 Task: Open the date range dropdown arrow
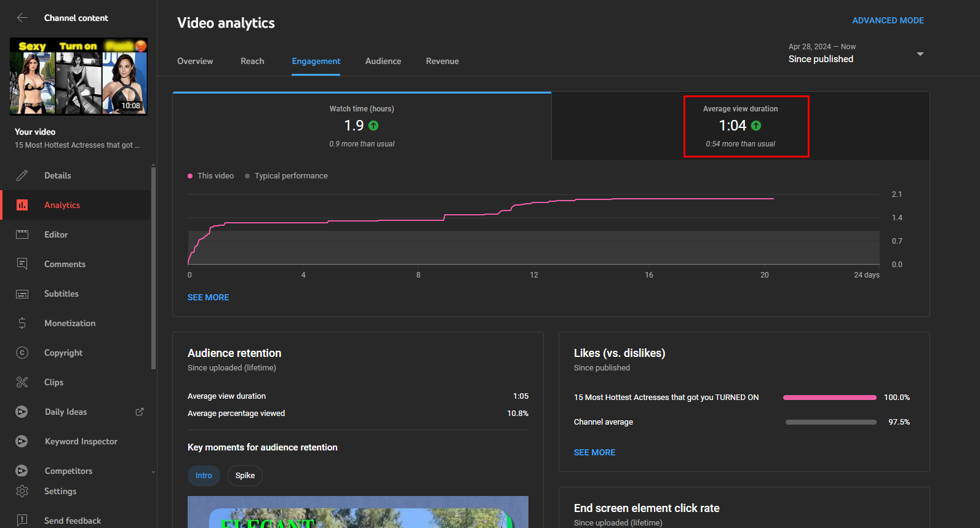click(920, 54)
